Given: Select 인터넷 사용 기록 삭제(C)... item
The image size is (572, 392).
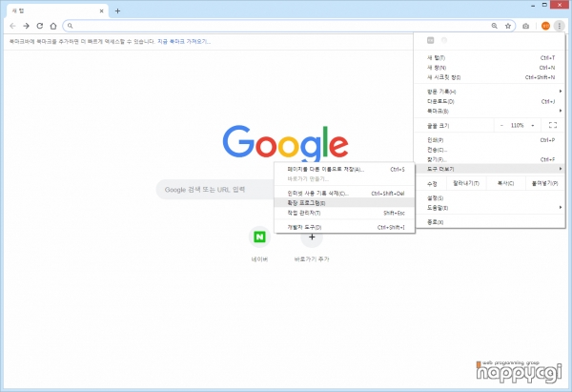Looking at the screenshot, I should [344, 194].
